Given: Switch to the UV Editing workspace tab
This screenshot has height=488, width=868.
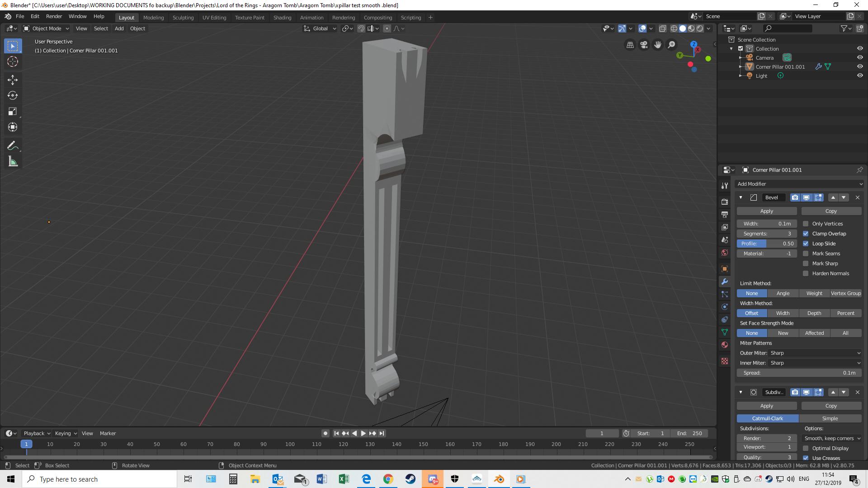Looking at the screenshot, I should (214, 18).
